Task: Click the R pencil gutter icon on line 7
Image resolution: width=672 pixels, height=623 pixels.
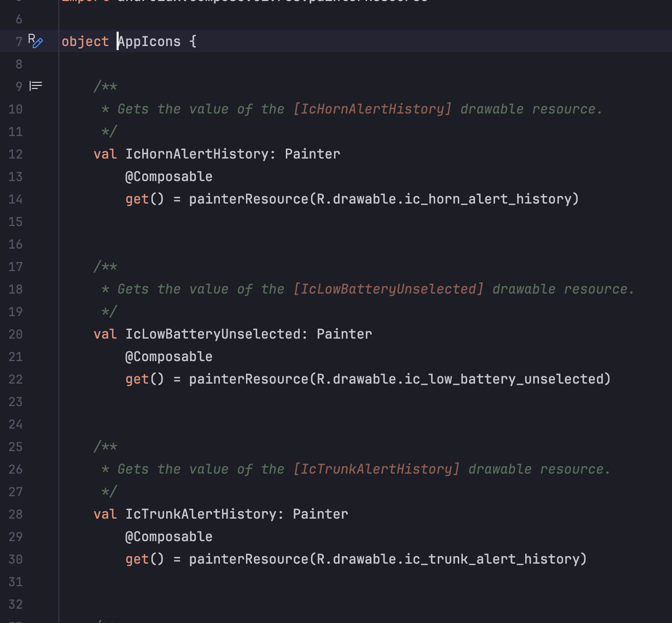Action: (35, 41)
